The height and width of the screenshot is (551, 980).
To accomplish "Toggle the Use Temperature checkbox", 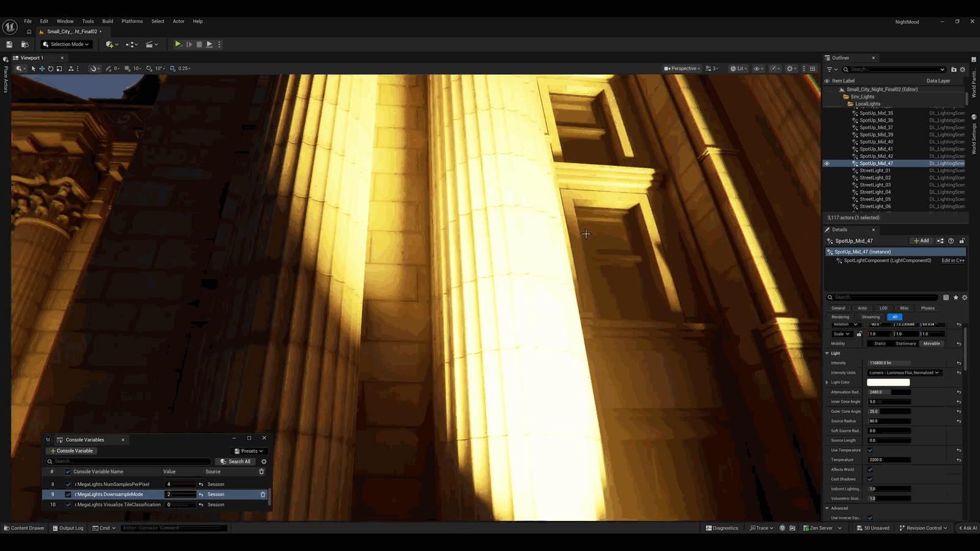I will [870, 450].
